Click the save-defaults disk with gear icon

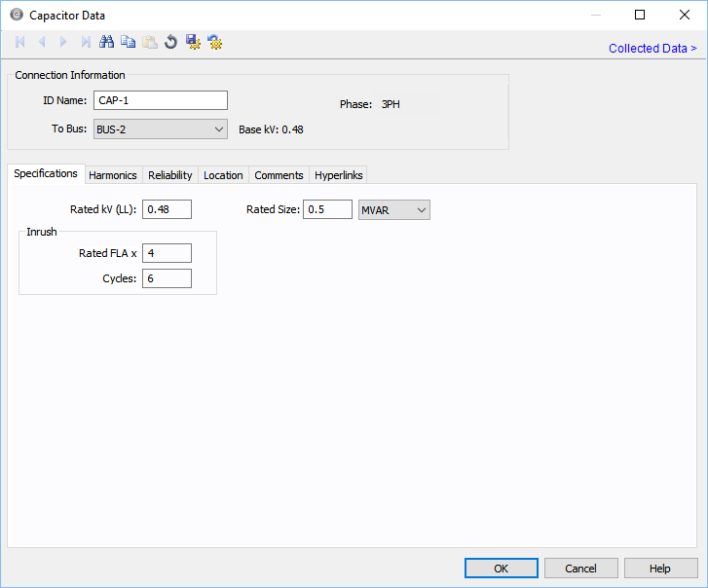[193, 42]
